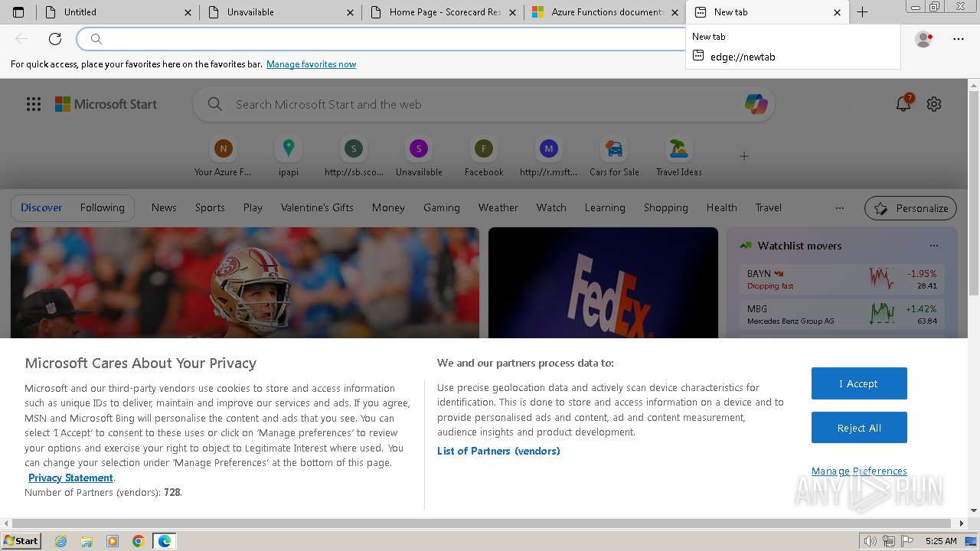Open Watchlist movers options ellipsis
The height and width of the screenshot is (551, 980).
(x=934, y=246)
